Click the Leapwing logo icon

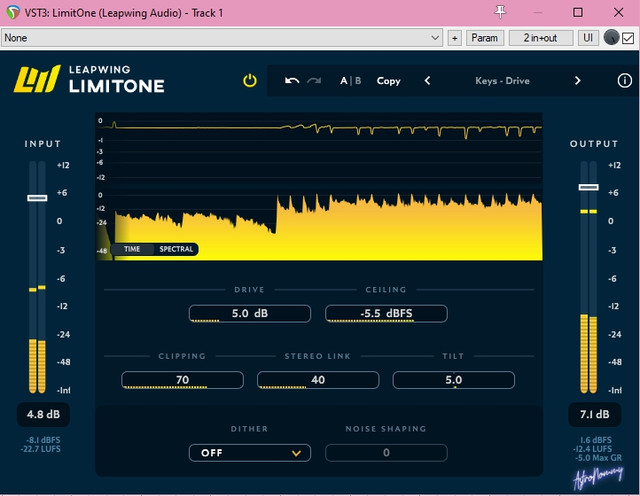(37, 79)
